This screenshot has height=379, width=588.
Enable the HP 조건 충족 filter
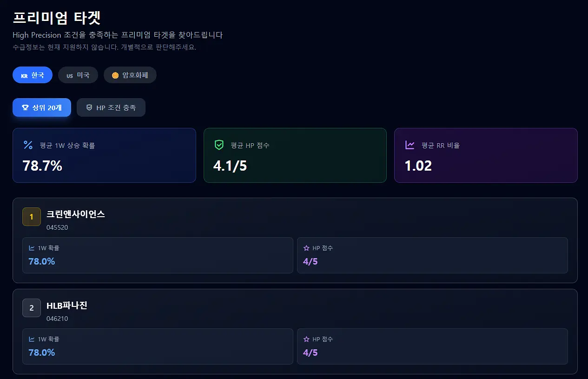coord(111,107)
